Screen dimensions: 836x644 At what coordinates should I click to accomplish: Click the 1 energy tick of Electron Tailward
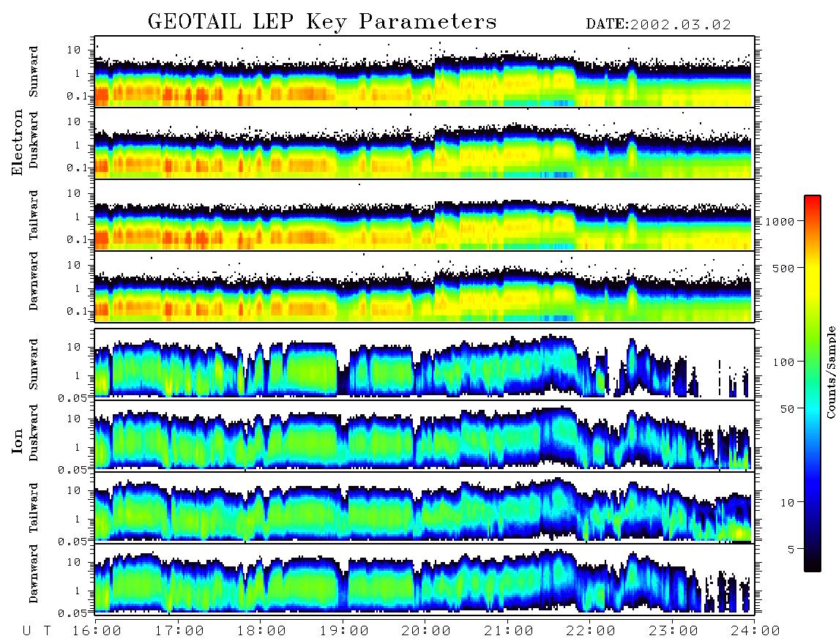click(78, 217)
